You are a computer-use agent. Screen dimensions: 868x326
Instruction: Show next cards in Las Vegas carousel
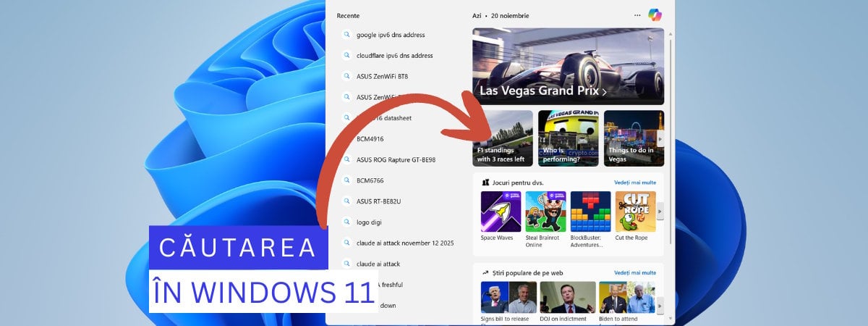point(659,138)
